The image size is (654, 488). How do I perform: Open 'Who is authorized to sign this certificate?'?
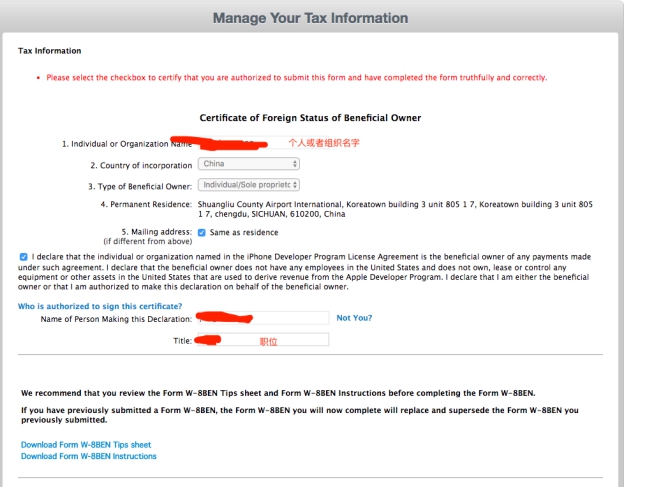coord(100,306)
